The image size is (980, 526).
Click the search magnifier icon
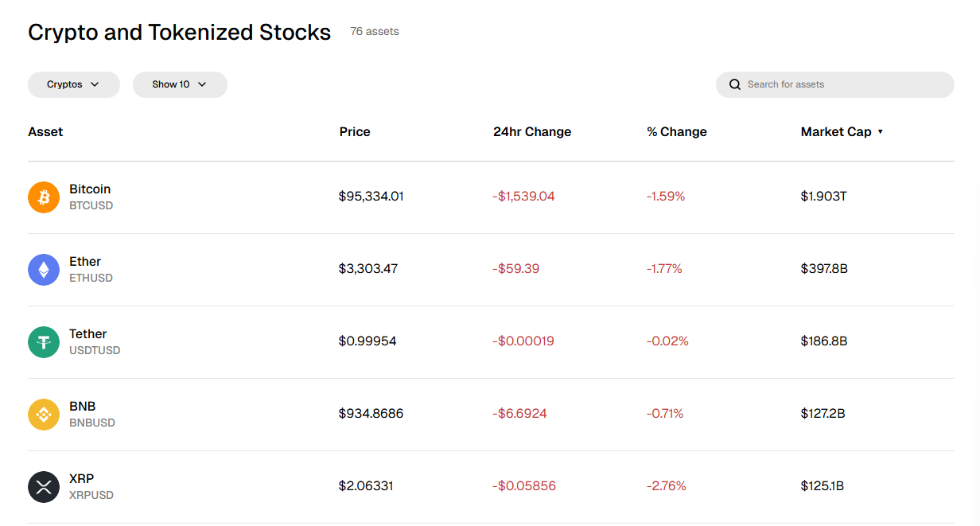pyautogui.click(x=734, y=84)
